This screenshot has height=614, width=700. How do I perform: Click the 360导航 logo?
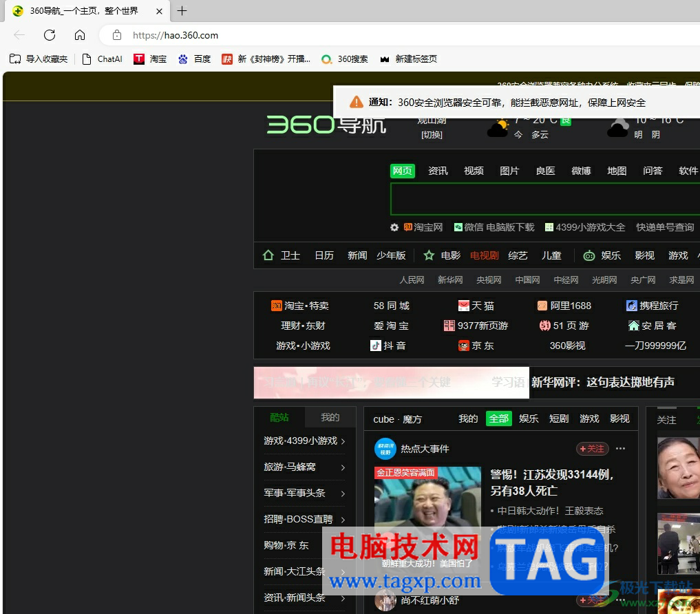(x=327, y=126)
